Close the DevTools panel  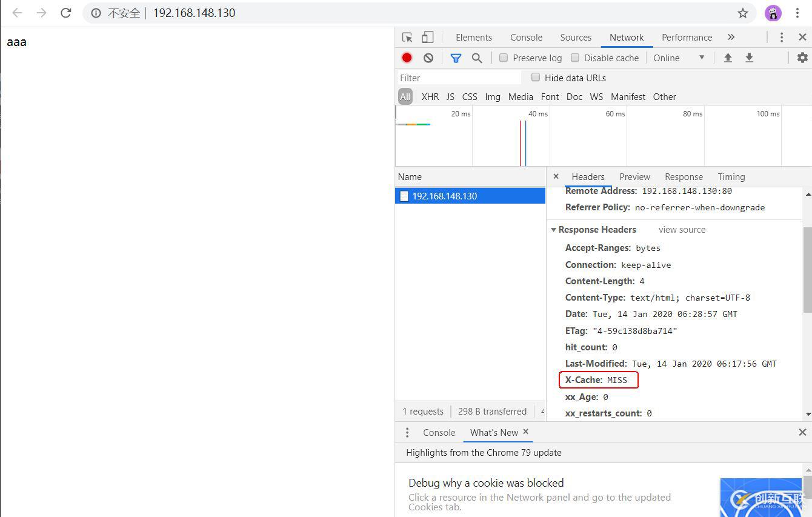coord(802,37)
